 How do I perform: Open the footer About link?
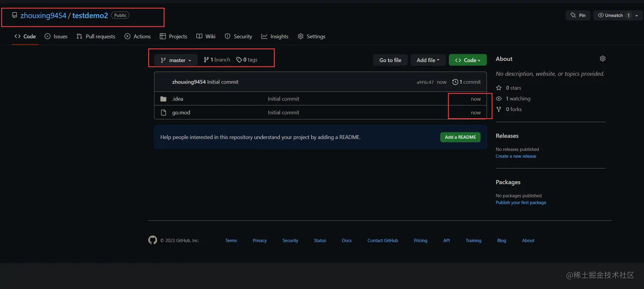(x=528, y=240)
